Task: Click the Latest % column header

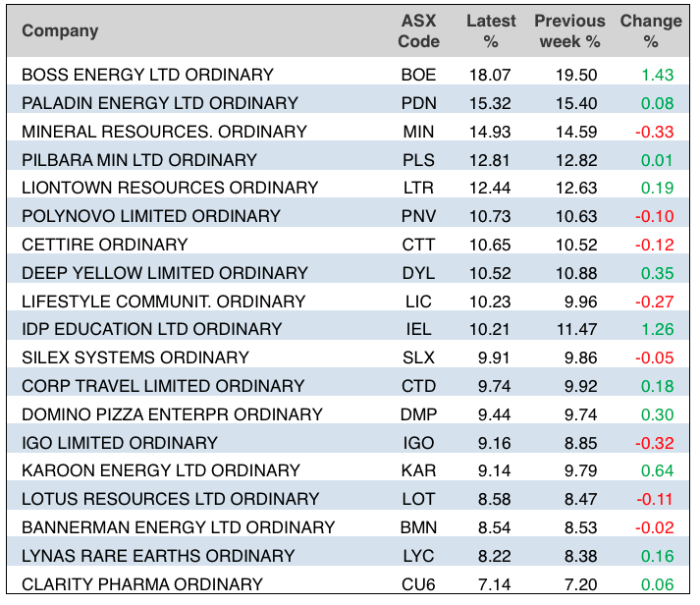Action: coord(491,30)
